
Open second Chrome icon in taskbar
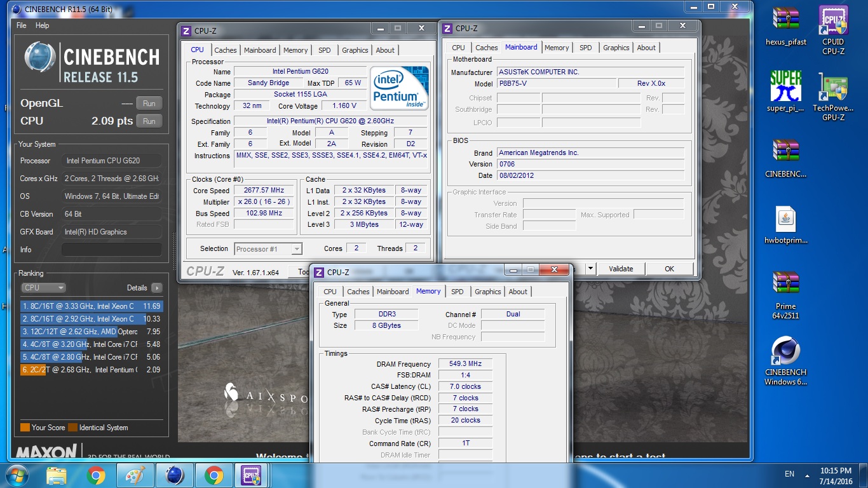(x=214, y=475)
